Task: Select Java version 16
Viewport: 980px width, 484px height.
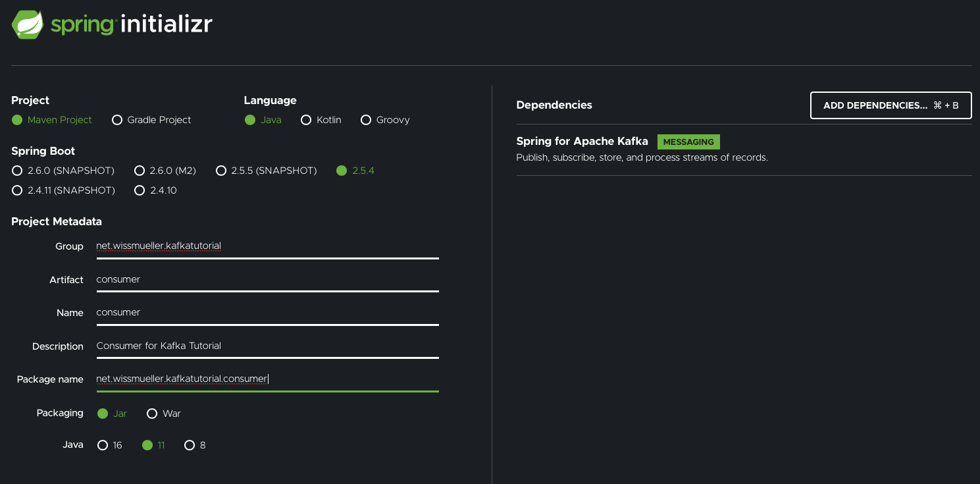Action: coord(103,445)
